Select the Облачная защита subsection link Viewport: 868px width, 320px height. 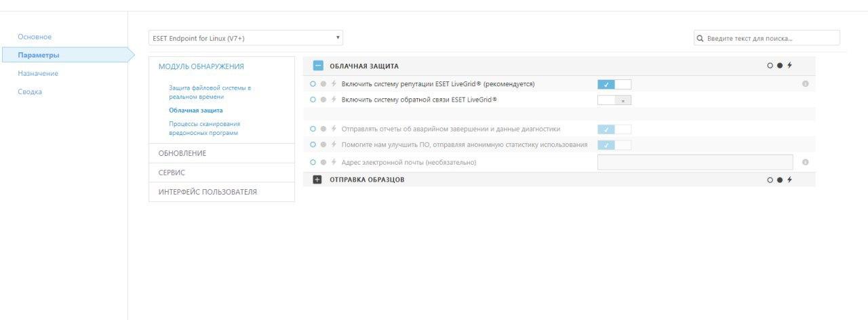(x=196, y=110)
